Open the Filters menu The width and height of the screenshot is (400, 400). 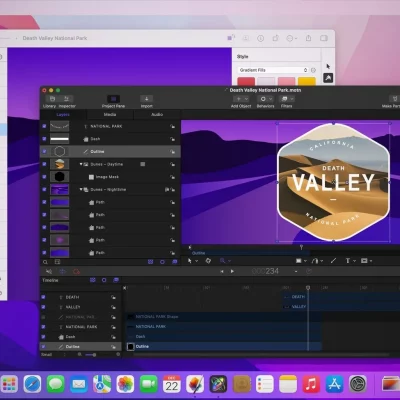coord(284,99)
